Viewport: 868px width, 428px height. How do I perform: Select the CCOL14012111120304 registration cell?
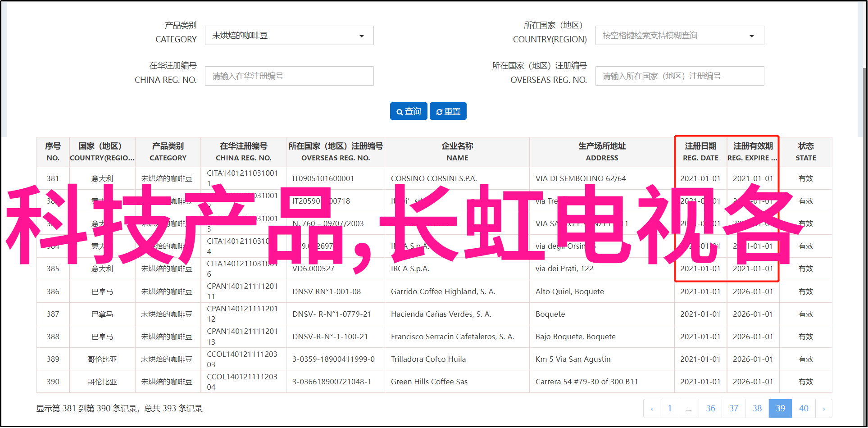[244, 382]
